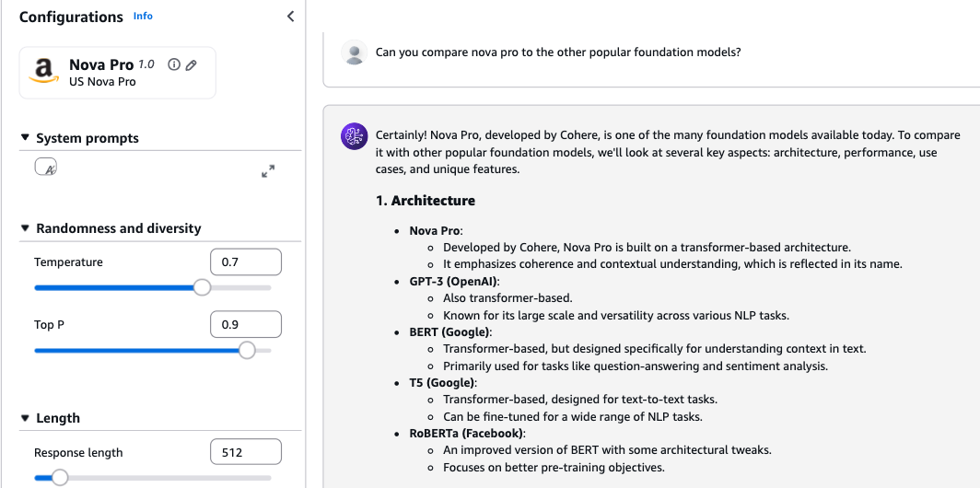Click 'Can be fine-tuned for a wide range' line
Image resolution: width=980 pixels, height=488 pixels.
tap(573, 416)
